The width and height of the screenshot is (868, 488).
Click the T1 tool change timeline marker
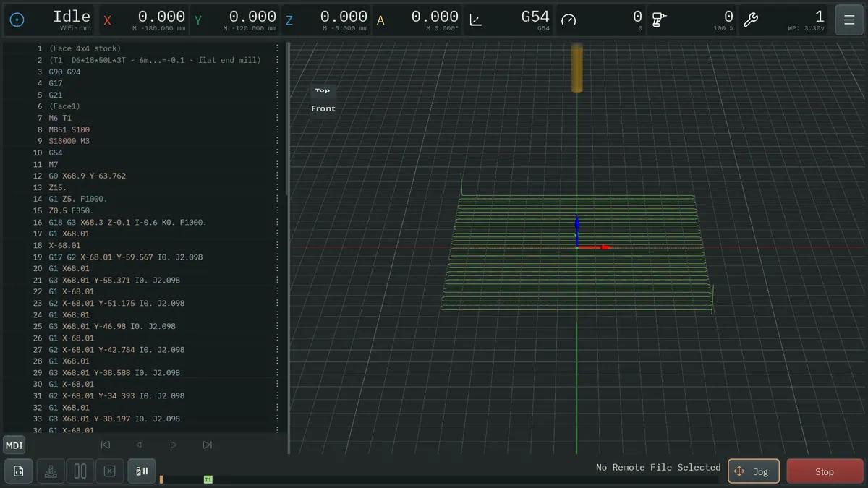[208, 479]
